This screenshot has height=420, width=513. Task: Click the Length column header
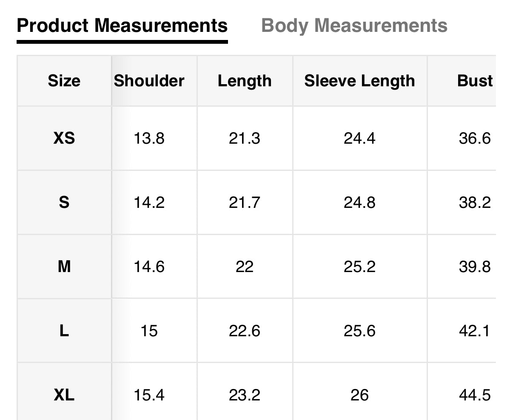(245, 81)
